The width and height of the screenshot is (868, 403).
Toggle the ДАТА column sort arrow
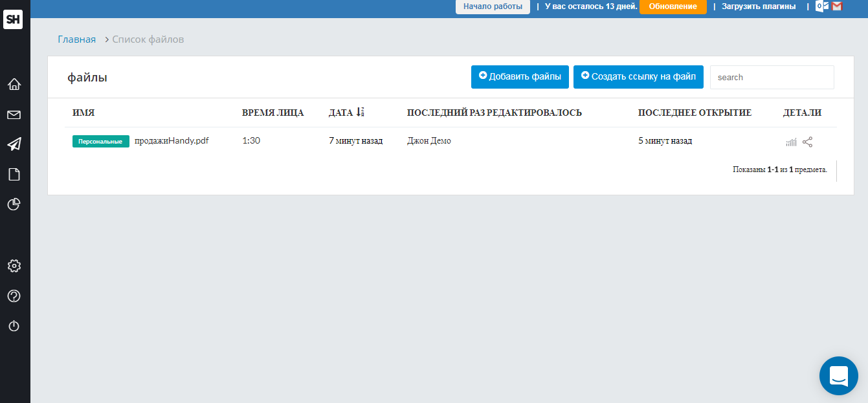tap(361, 113)
